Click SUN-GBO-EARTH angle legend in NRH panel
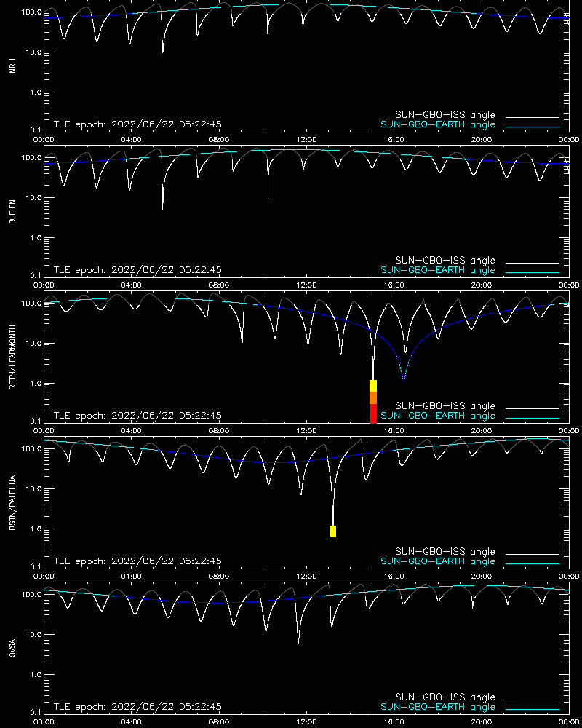 tap(438, 124)
